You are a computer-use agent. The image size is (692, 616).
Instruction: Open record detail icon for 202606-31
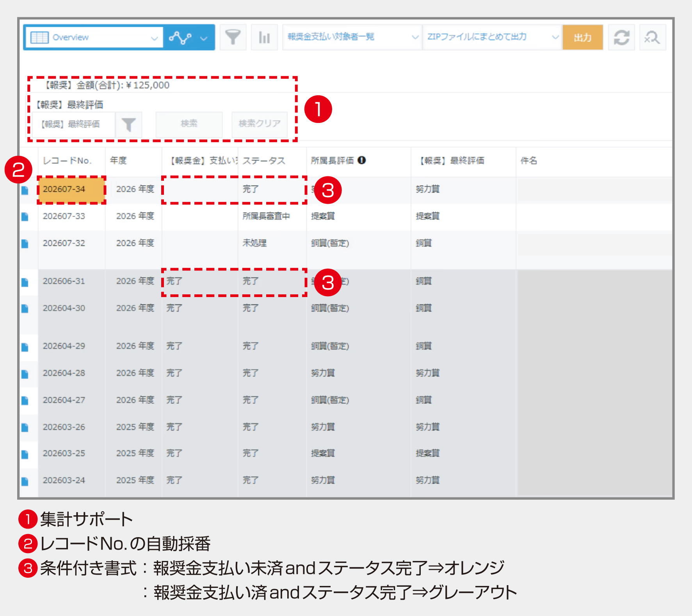click(x=25, y=282)
